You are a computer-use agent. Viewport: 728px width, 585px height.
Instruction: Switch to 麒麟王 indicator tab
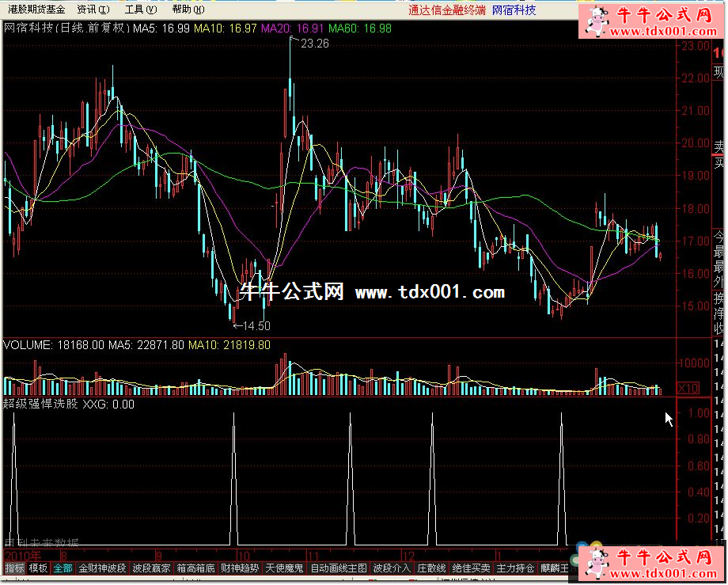coord(554,568)
